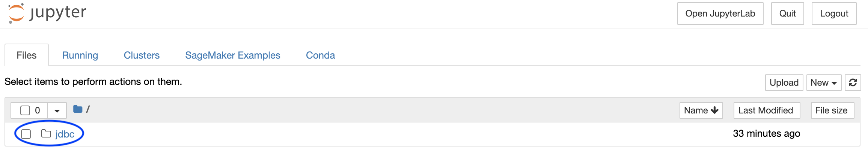Switch to the Running tab
Screen dimensions: 868x148
[80, 55]
